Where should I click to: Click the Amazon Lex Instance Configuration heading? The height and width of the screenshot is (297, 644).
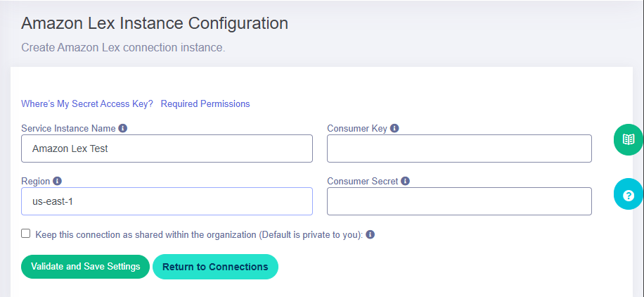(155, 23)
